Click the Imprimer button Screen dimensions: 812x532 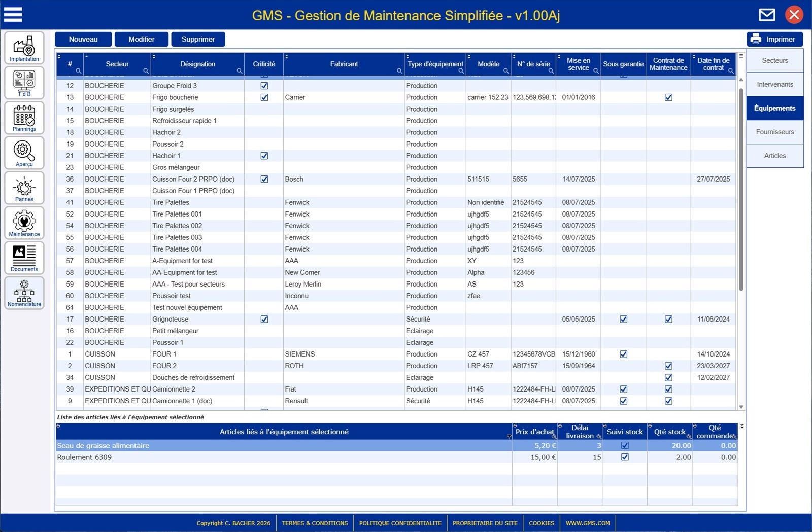[x=774, y=39]
